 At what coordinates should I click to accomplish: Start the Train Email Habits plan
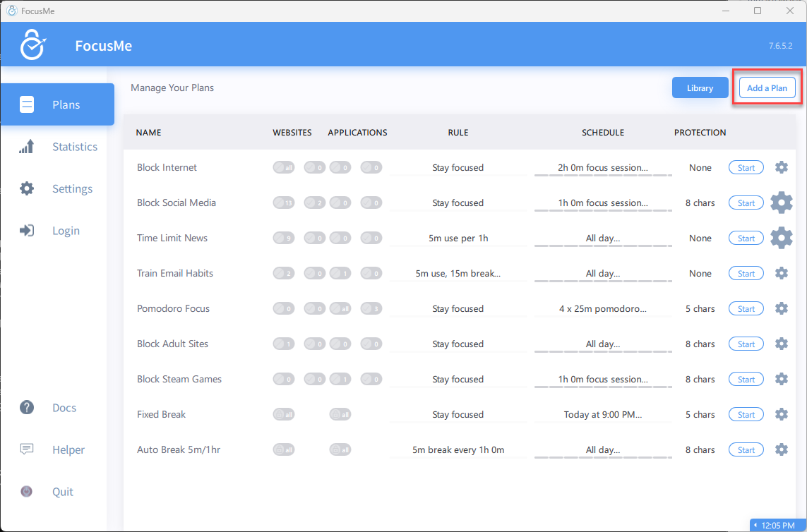click(746, 273)
